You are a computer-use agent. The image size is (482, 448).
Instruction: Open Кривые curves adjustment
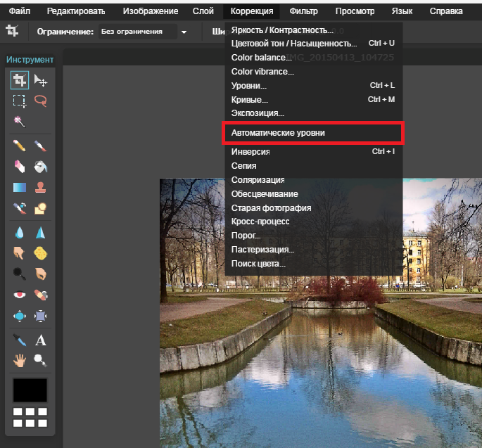pos(249,99)
